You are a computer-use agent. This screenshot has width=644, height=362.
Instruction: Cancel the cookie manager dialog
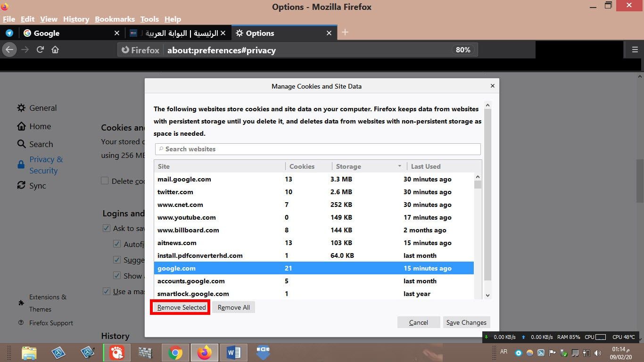tap(419, 322)
